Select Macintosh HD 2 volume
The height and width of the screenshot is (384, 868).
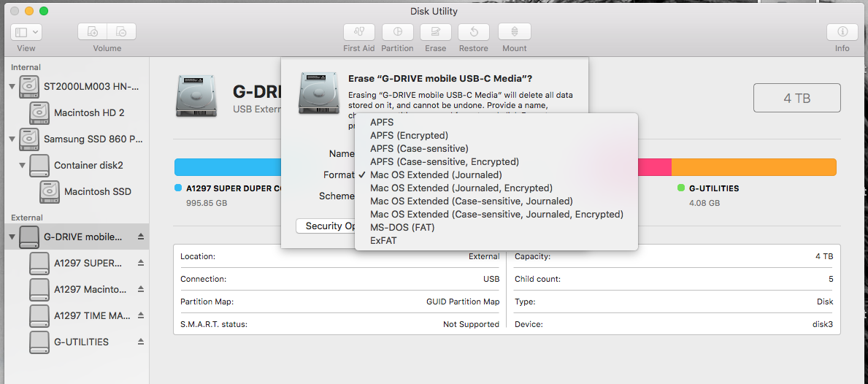coord(77,113)
